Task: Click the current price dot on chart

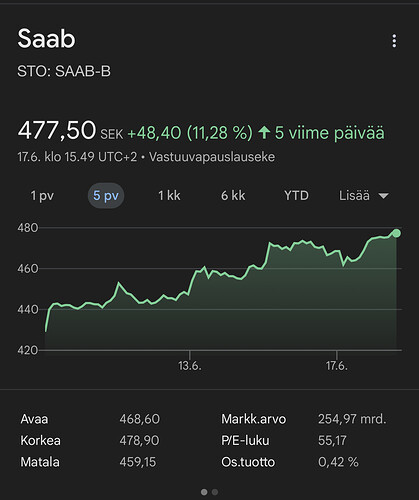Action: tap(396, 233)
